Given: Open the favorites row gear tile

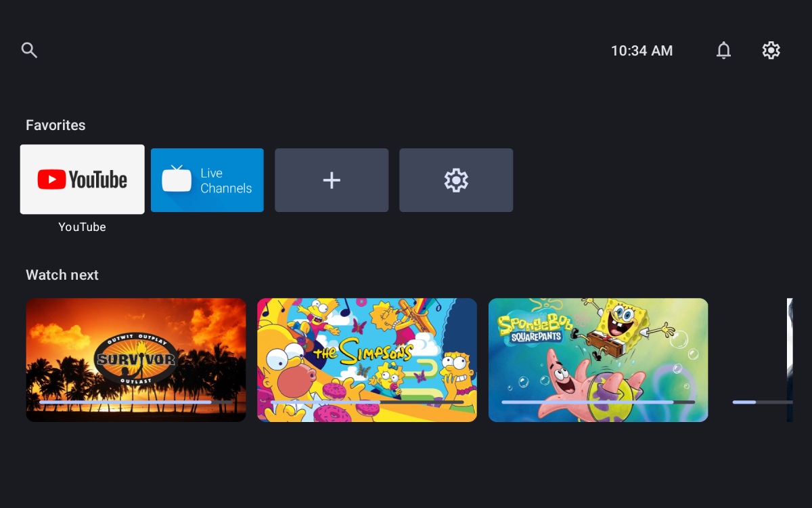Looking at the screenshot, I should coord(456,180).
